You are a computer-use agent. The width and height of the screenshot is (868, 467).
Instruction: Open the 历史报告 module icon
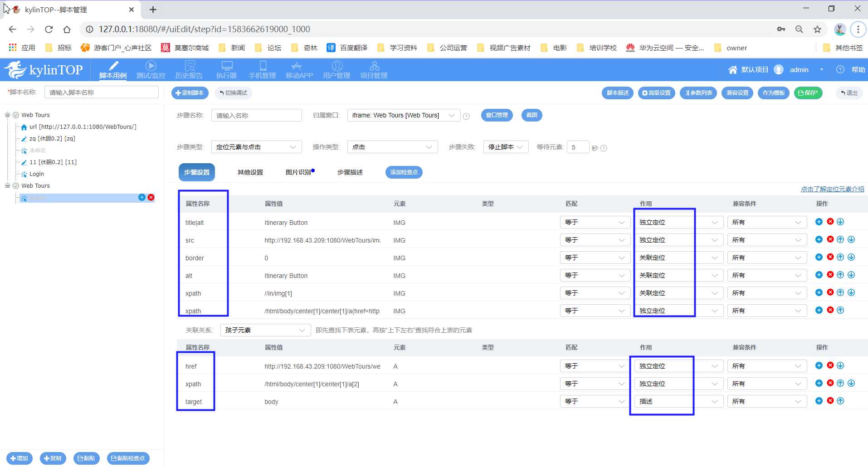click(190, 66)
